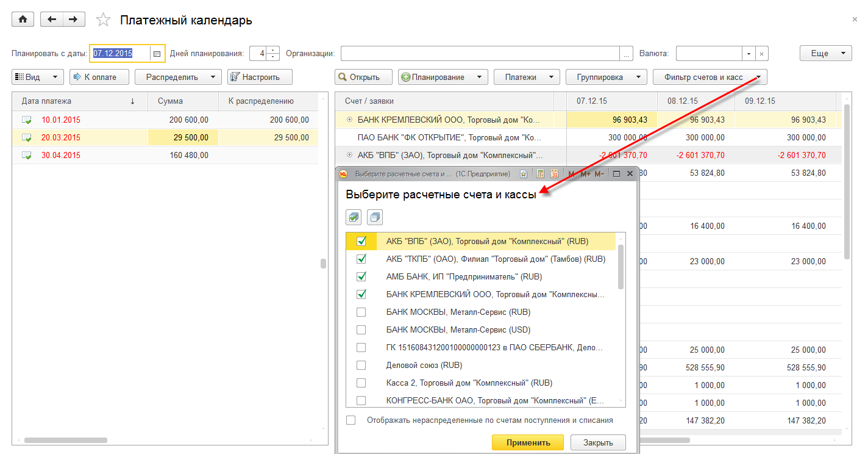Open the Еще menu dropdown

[826, 54]
